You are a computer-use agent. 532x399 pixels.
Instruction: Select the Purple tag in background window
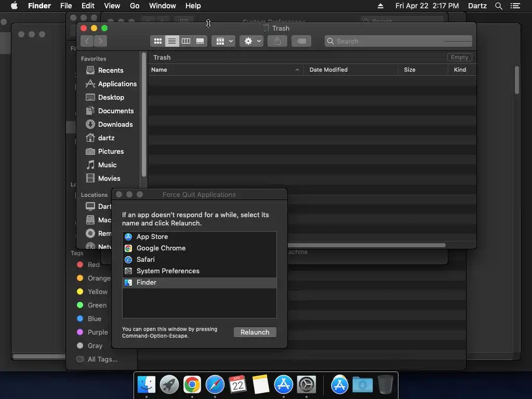coord(92,332)
